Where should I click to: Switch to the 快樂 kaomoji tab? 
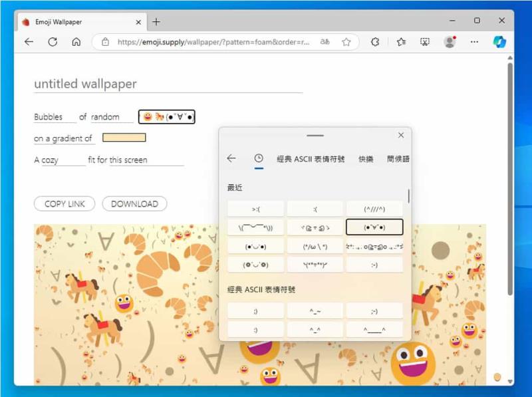(x=366, y=159)
